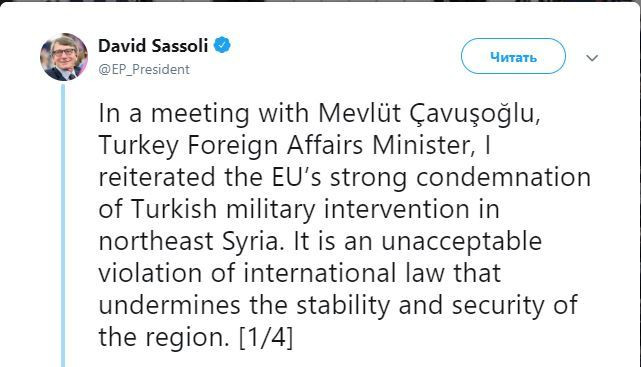Click the words Turkish military intervention
Viewport: 641px width, 367px height.
tap(300, 209)
